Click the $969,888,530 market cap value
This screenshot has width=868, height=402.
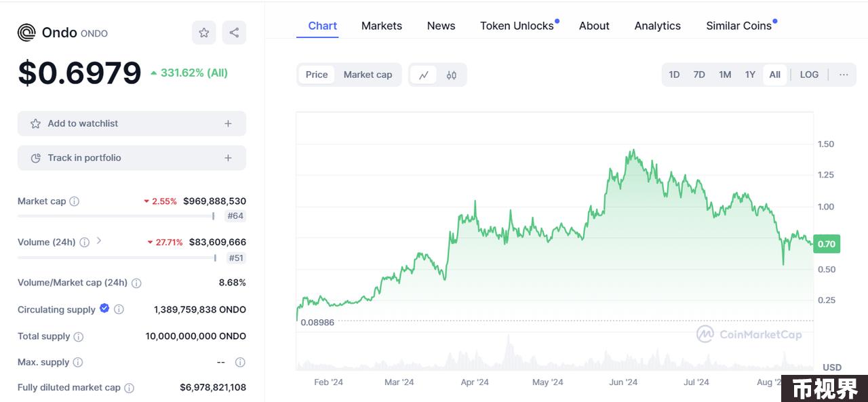click(214, 201)
